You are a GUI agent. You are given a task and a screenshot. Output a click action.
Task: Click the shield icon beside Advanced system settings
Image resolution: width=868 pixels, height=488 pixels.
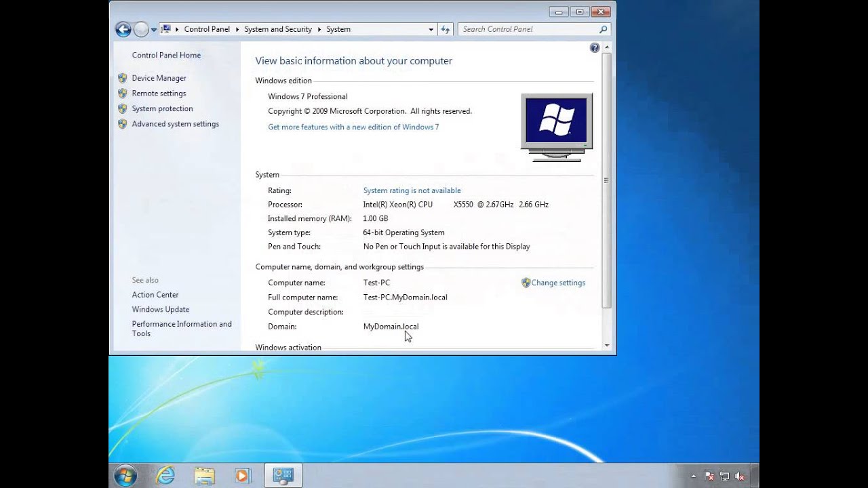tap(122, 124)
